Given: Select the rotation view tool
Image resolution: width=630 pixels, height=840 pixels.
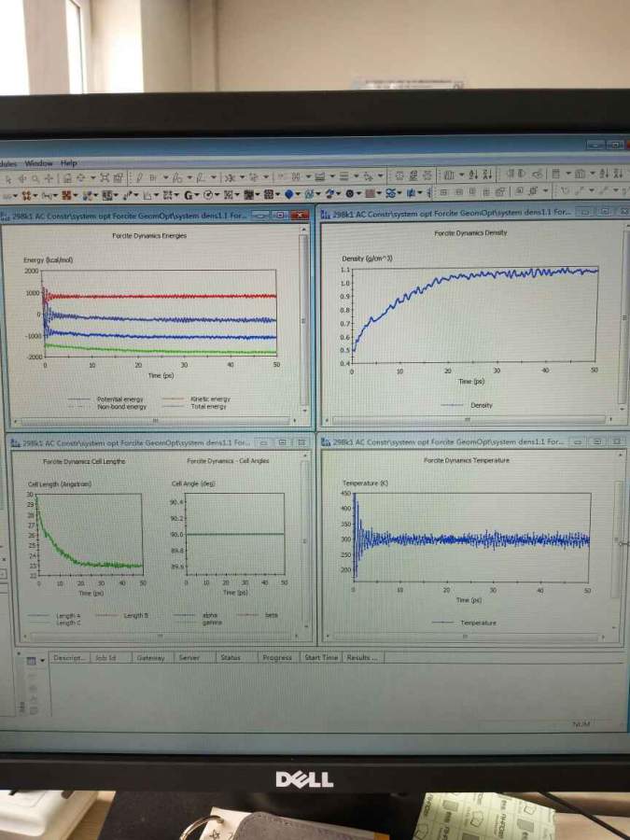Looking at the screenshot, I should (x=23, y=178).
